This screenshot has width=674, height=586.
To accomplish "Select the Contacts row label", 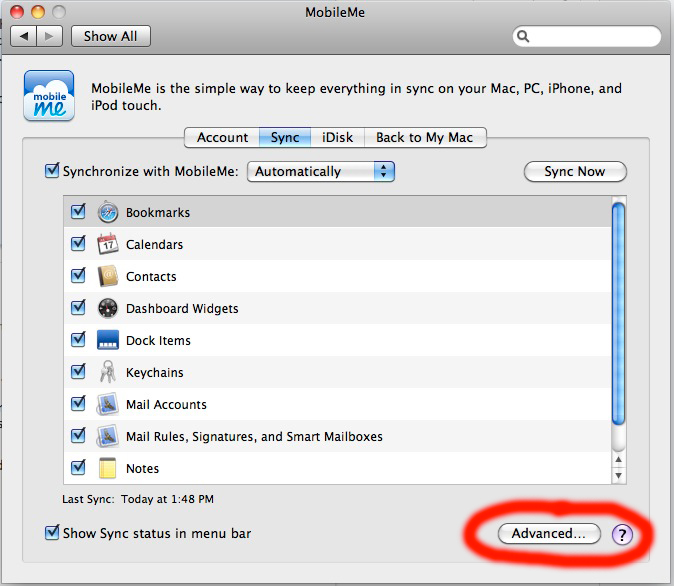I will point(151,276).
